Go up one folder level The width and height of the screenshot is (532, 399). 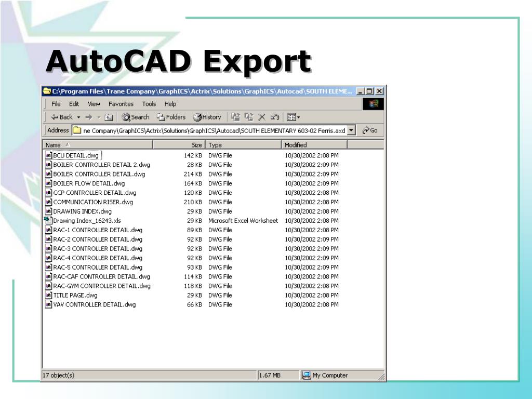(x=109, y=117)
